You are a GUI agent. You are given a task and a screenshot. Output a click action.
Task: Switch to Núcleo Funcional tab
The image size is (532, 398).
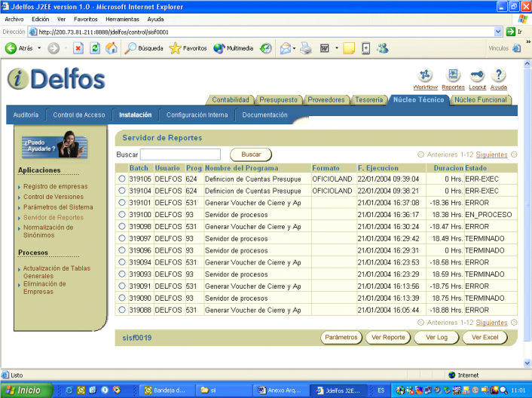[481, 99]
